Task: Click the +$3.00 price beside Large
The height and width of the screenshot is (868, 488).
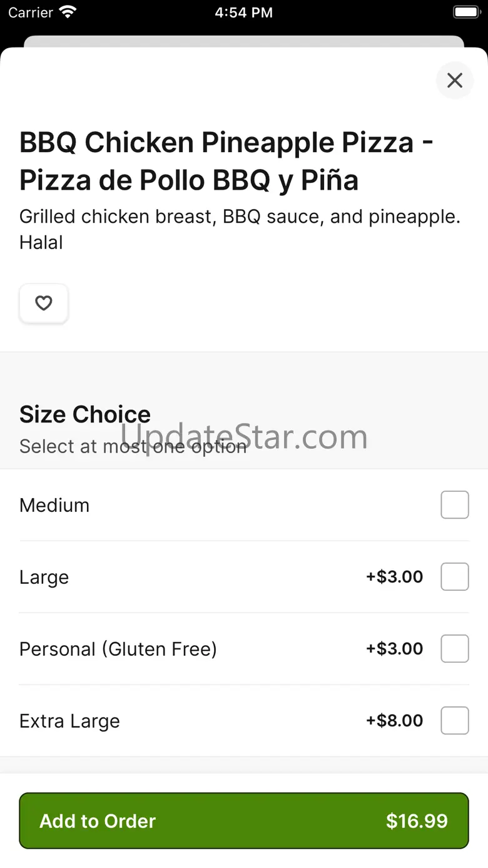Action: pyautogui.click(x=395, y=577)
